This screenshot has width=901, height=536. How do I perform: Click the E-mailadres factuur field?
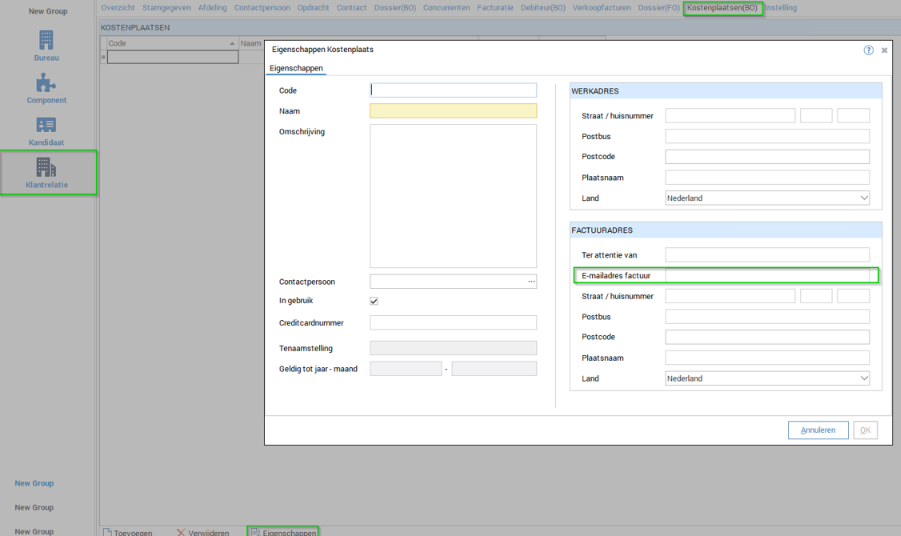pos(767,275)
